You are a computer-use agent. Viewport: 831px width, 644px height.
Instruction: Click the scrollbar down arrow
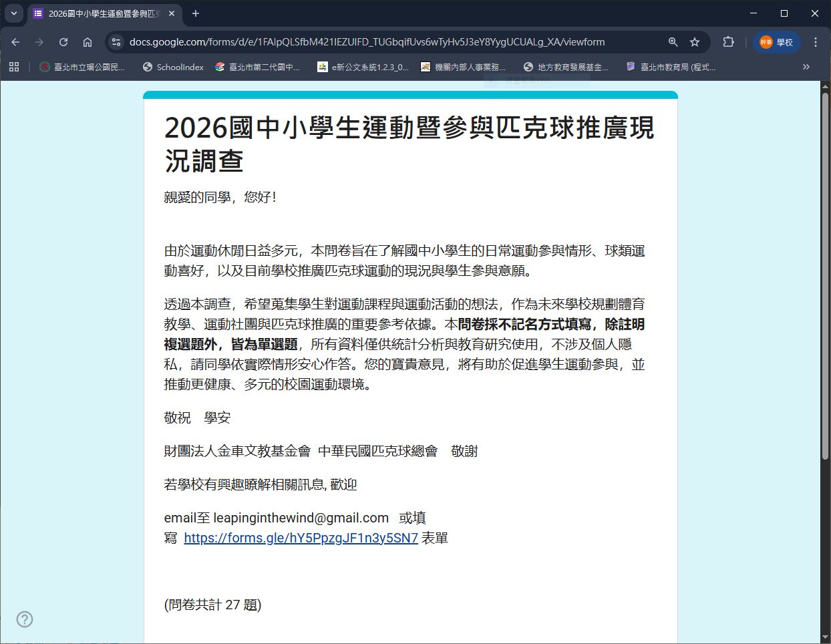pos(825,637)
